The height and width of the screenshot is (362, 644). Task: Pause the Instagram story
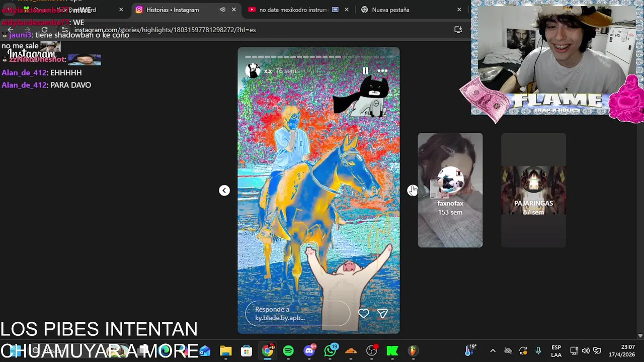365,71
